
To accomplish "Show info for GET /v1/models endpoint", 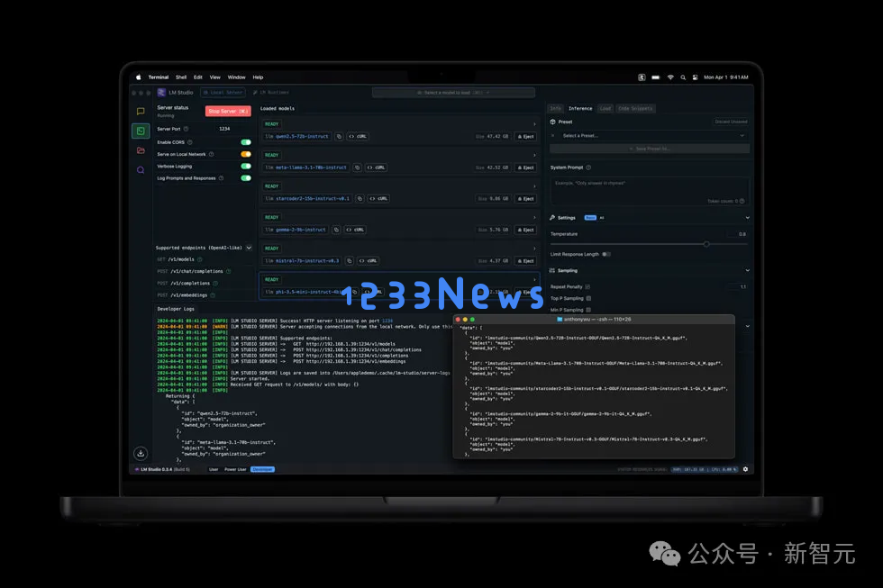I will click(x=199, y=259).
